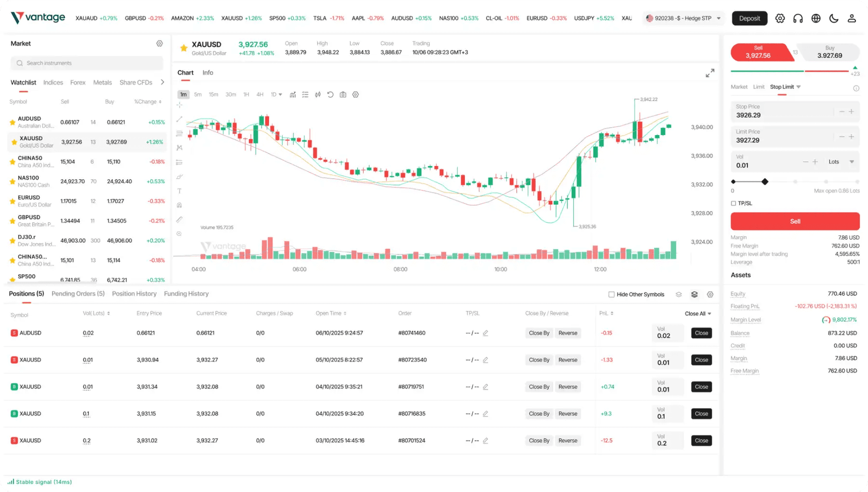Screen dimensions: 868x492
Task: Open the Lots unit dropdown
Action: [840, 161]
